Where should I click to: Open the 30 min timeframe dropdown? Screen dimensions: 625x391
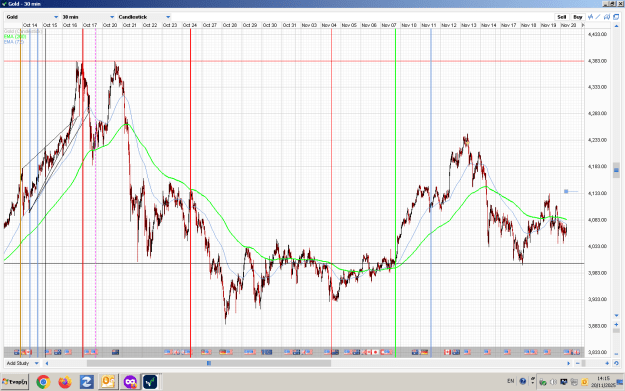tap(88, 17)
